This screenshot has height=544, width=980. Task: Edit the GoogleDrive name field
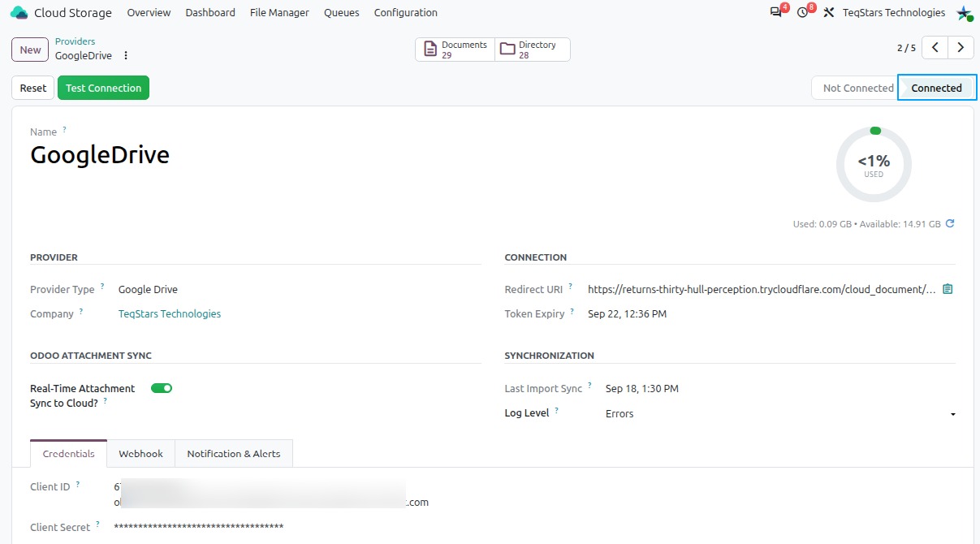coord(100,154)
